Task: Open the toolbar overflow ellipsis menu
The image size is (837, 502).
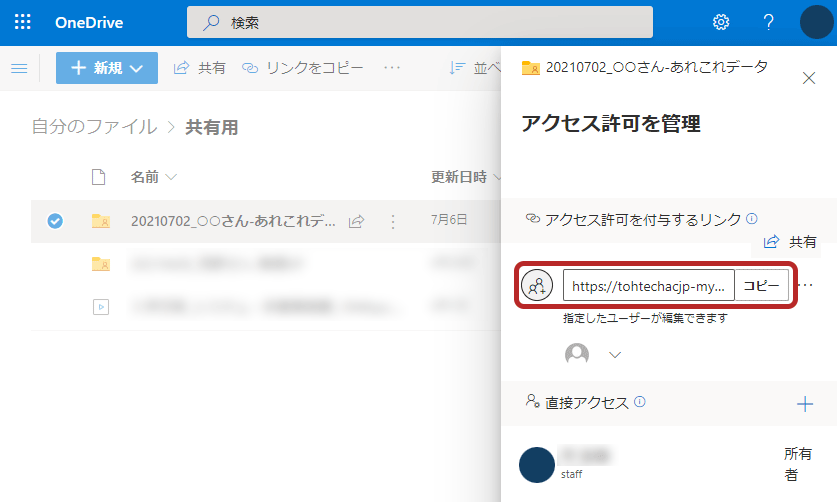Action: tap(392, 68)
